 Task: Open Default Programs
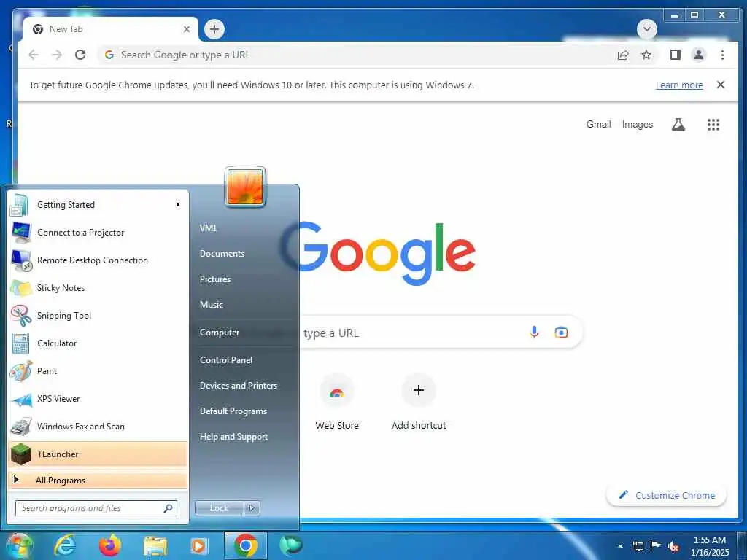pos(233,411)
